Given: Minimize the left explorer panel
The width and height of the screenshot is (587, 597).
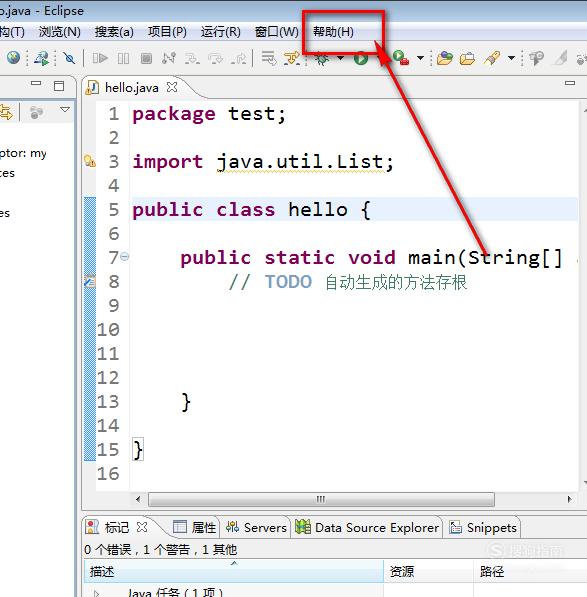Looking at the screenshot, I should tap(36, 83).
